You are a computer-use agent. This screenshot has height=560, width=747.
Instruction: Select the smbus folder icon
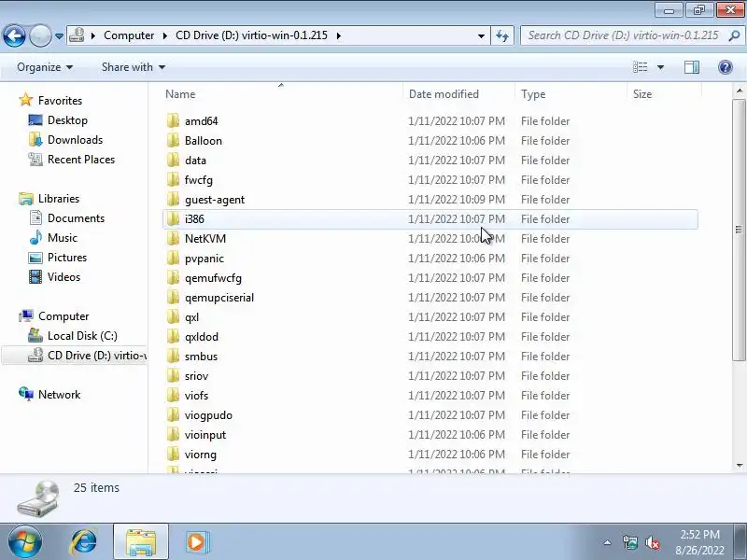(173, 356)
